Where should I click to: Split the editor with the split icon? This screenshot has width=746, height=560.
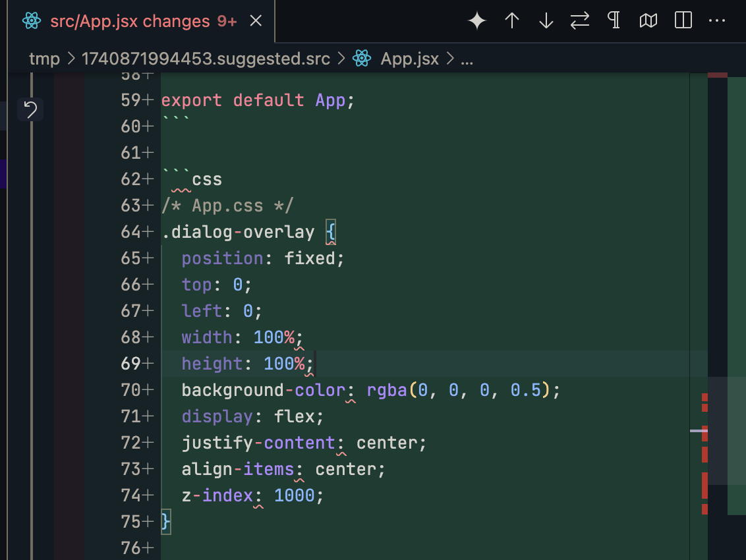click(683, 20)
